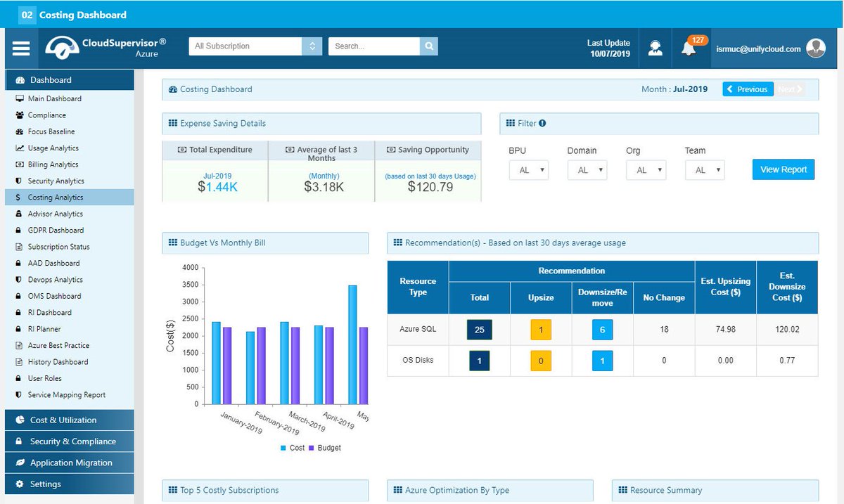Click the Security Analytics shield icon
The width and height of the screenshot is (844, 504).
[x=18, y=181]
